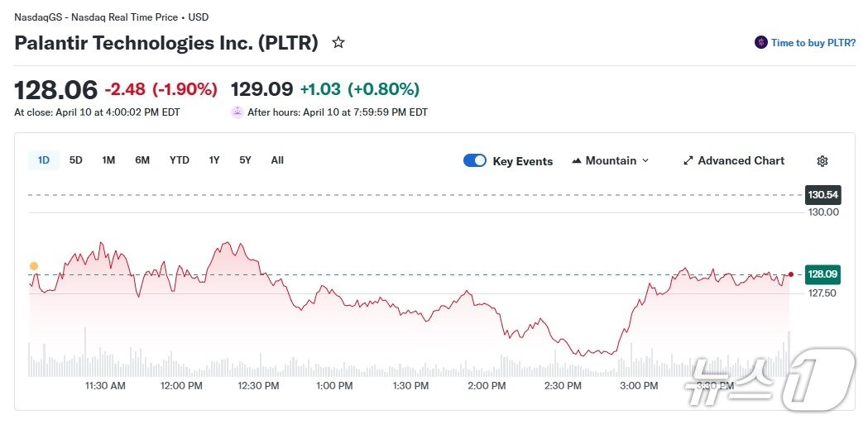The width and height of the screenshot is (868, 424).
Task: Click the 130.54 previous close label
Action: tap(822, 195)
